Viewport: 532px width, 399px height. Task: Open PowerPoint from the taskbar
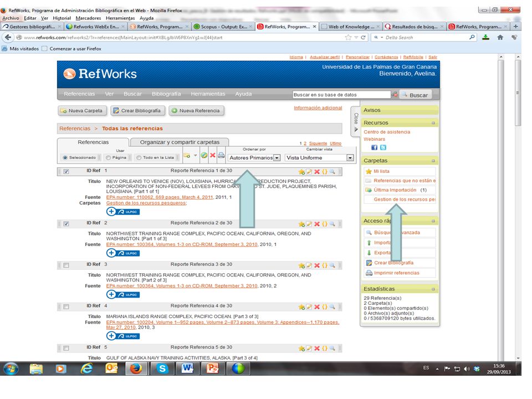pyautogui.click(x=212, y=369)
